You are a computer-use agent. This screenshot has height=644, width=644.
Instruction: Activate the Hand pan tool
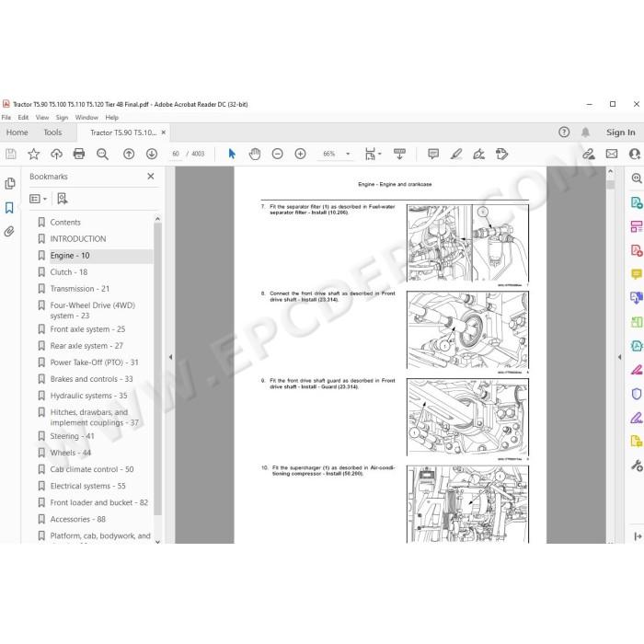tap(255, 154)
